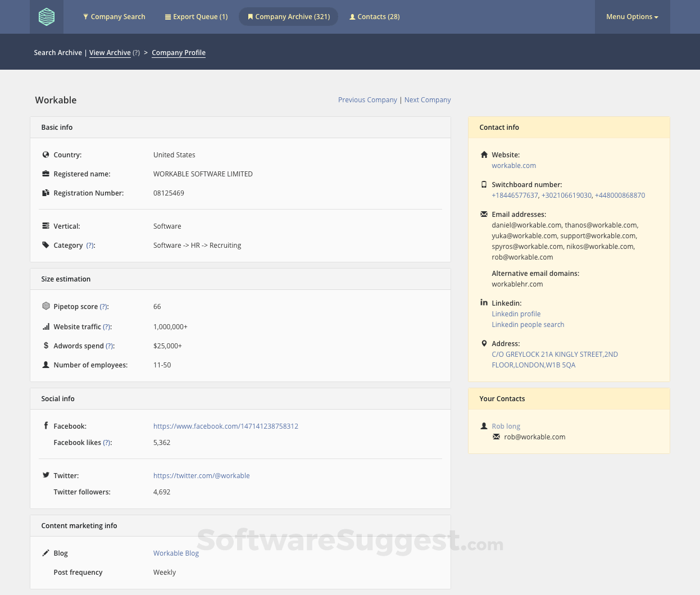This screenshot has width=700, height=595.
Task: Click the help (?) next to View Archive
Action: (x=137, y=53)
